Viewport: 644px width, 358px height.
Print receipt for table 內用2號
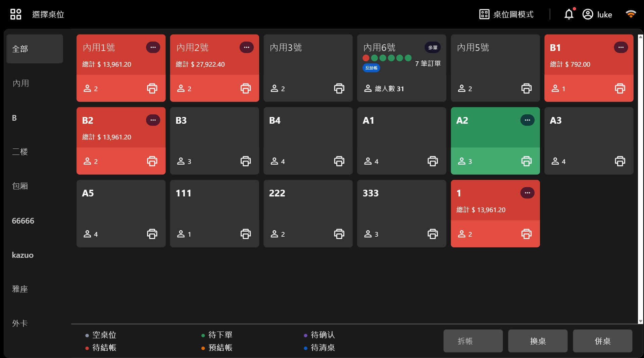pyautogui.click(x=246, y=88)
